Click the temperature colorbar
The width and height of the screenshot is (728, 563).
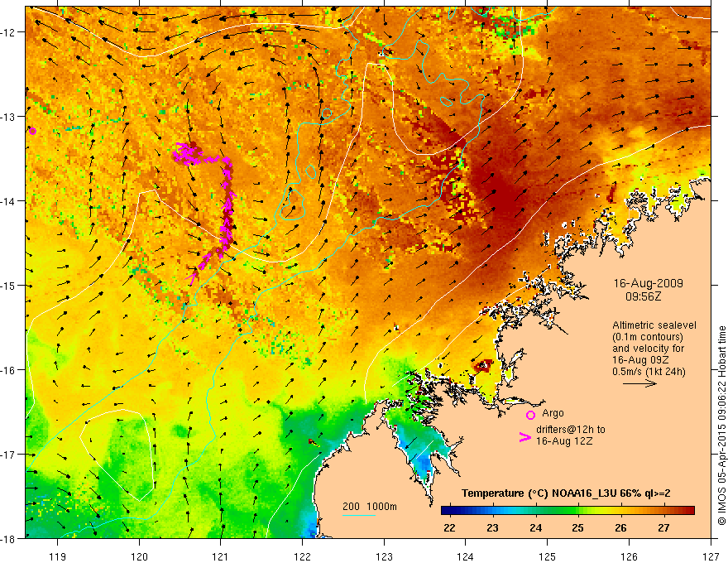(x=568, y=511)
